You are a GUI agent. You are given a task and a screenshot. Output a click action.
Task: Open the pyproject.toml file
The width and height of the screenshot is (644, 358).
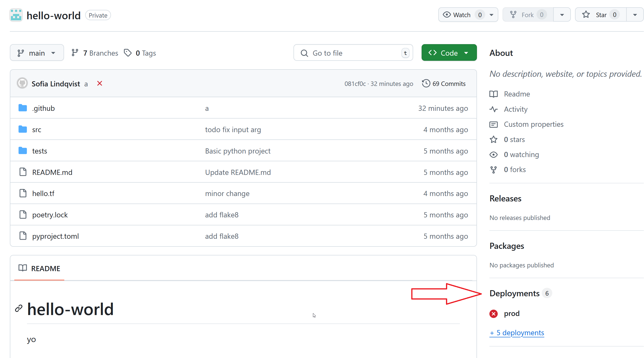pyautogui.click(x=56, y=236)
